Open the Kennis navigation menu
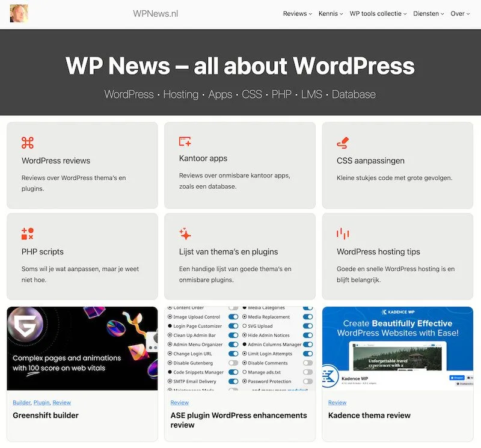This screenshot has width=481, height=448. [x=331, y=14]
